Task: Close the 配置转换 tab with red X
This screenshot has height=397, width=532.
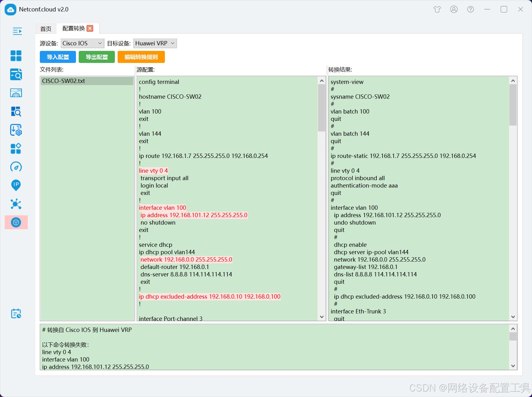Action: [90, 28]
